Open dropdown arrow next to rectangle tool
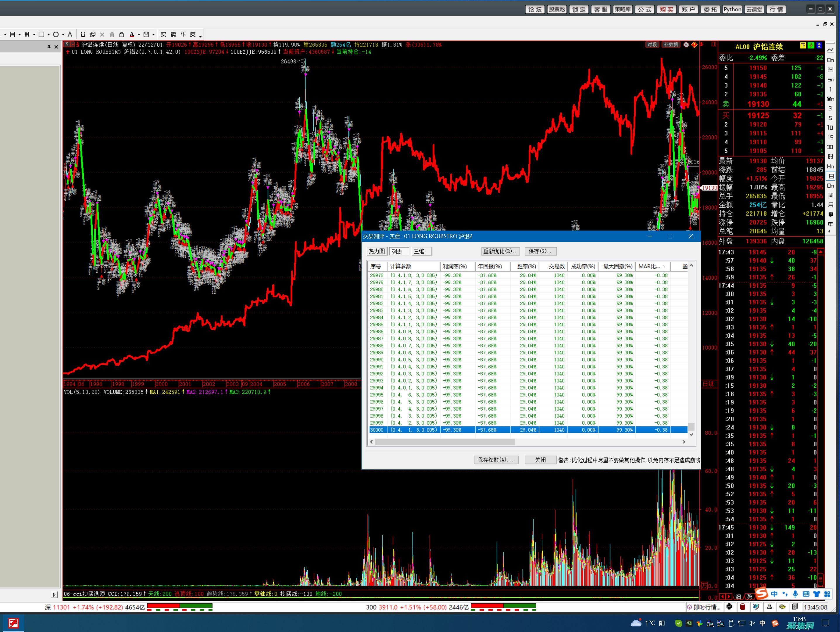 (49, 35)
